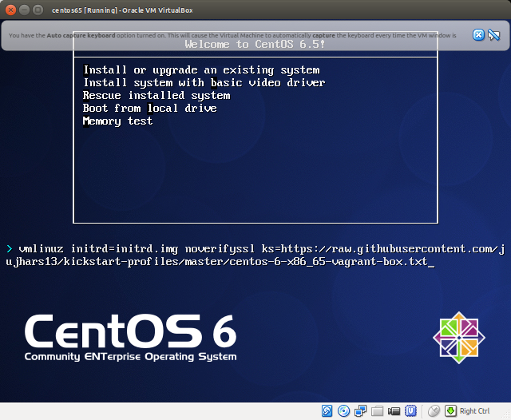Image resolution: width=511 pixels, height=420 pixels.
Task: Maximize the centos65 VirtualBox window
Action: (38, 10)
